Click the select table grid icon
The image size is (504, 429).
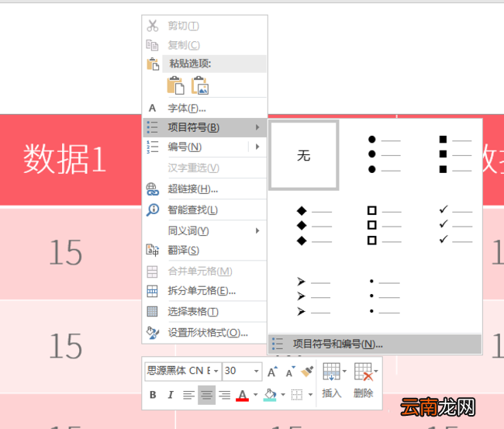[152, 311]
